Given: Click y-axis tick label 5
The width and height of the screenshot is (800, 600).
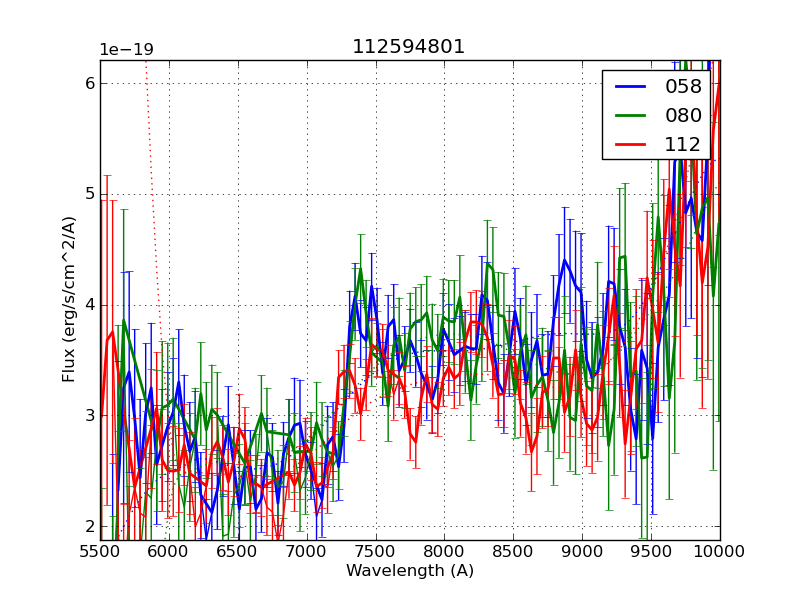Looking at the screenshot, I should (x=89, y=194).
